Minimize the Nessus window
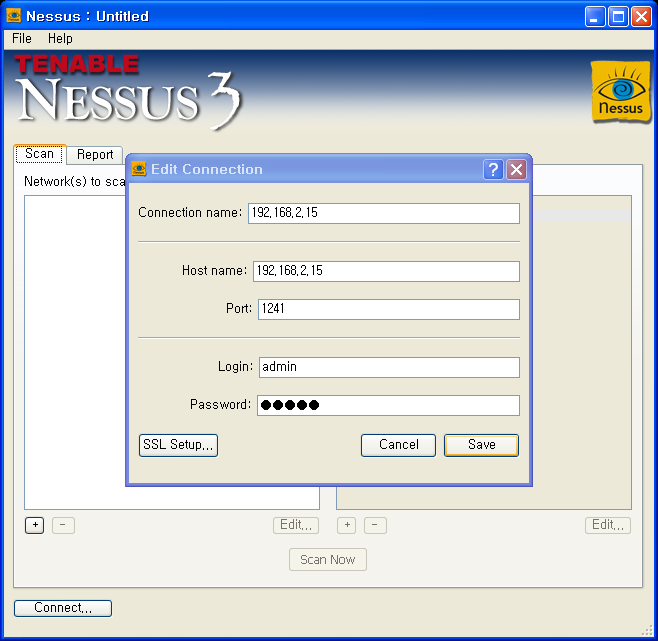 595,16
